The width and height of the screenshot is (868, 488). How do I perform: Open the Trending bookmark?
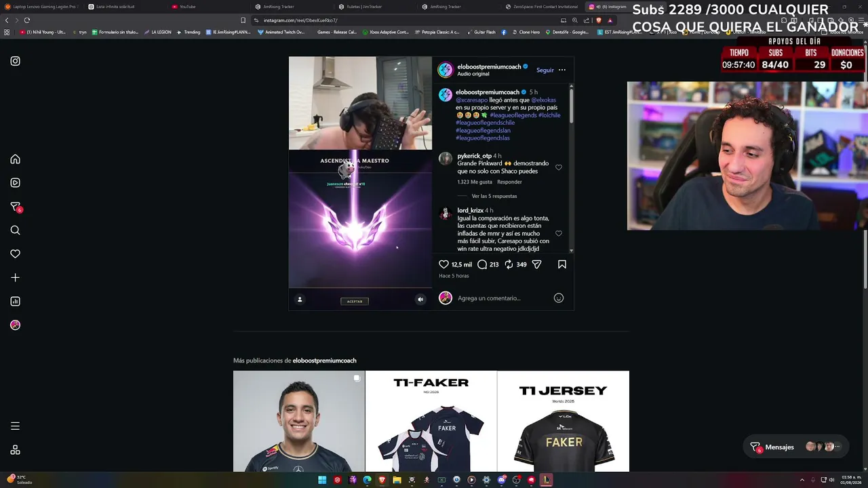coord(189,32)
